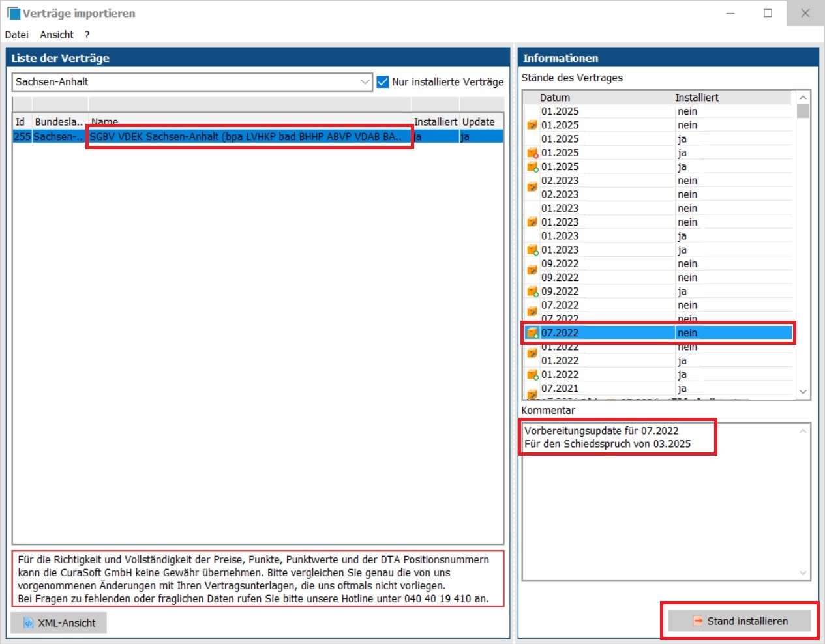The width and height of the screenshot is (825, 644).
Task: Click the arrow icon on Stand installieren
Action: click(x=697, y=621)
